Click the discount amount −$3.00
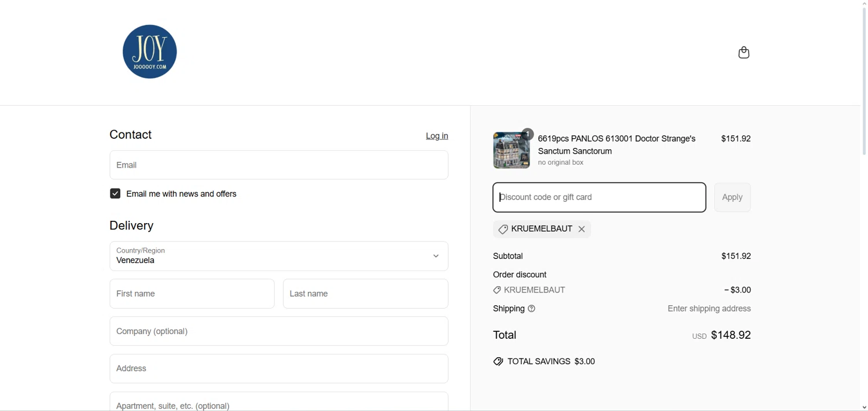868x411 pixels. click(738, 290)
